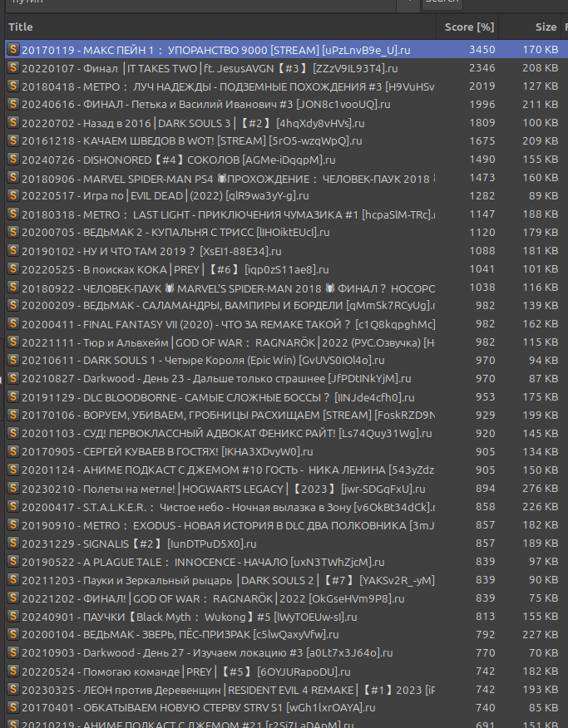Image resolution: width=568 pixels, height=728 pixels.
Task: Click the icon next to Darkwood День 23
Action: (x=13, y=378)
